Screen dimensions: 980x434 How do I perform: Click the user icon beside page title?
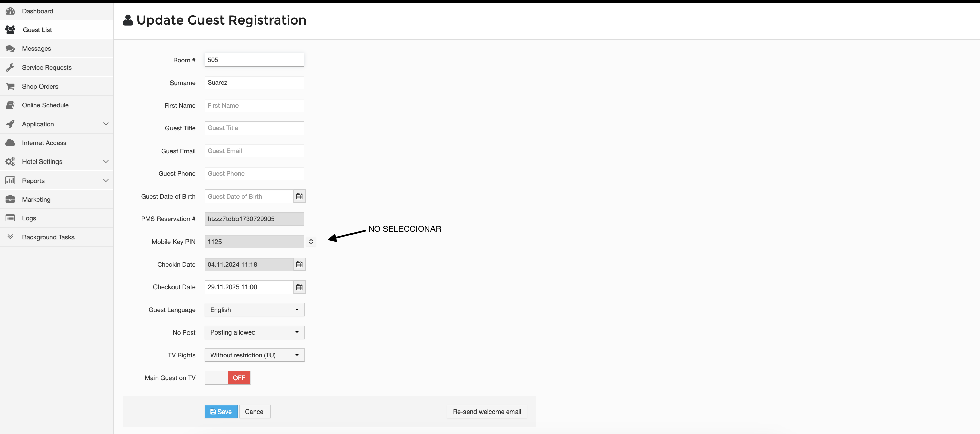coord(128,20)
